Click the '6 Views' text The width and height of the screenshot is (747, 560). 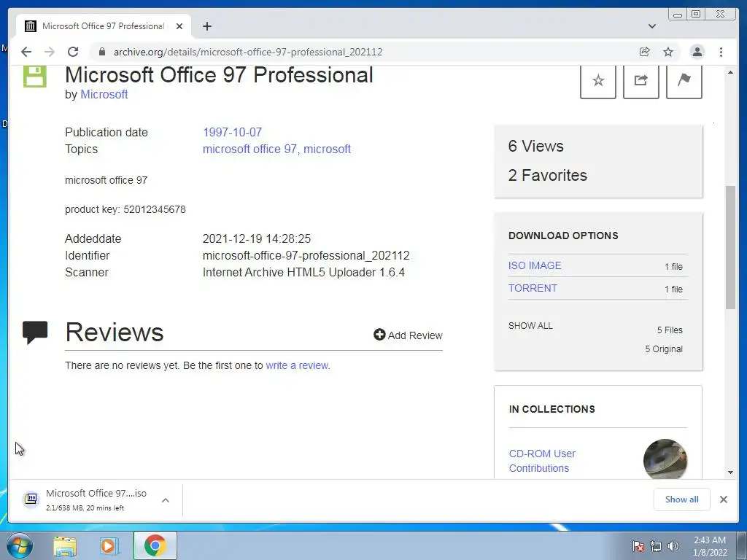(x=535, y=146)
